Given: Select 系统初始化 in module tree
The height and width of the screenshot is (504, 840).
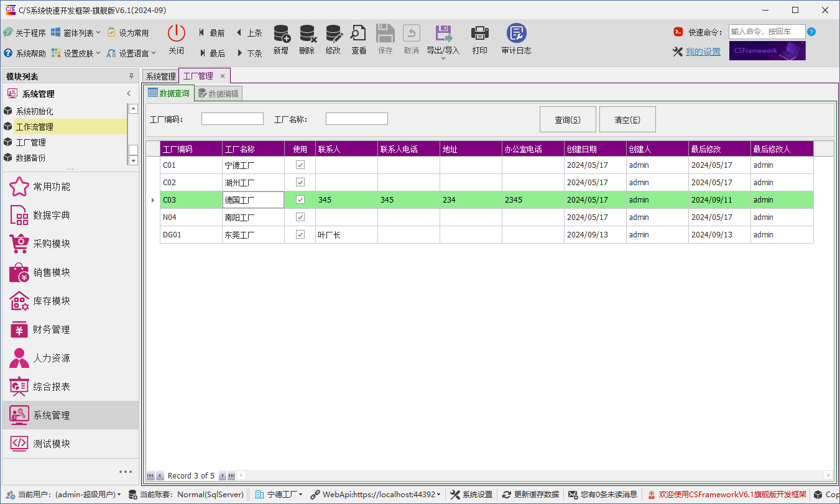Looking at the screenshot, I should tap(65, 111).
